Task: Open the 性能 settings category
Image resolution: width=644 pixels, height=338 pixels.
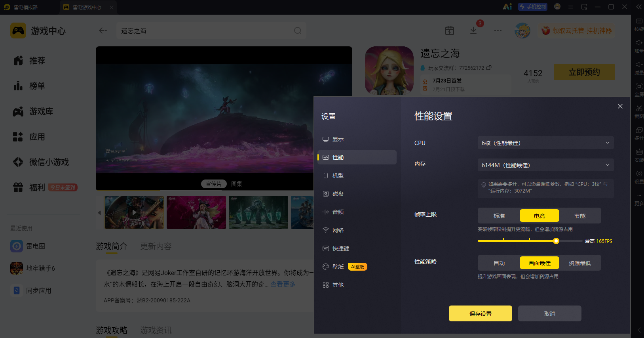Action: (357, 157)
